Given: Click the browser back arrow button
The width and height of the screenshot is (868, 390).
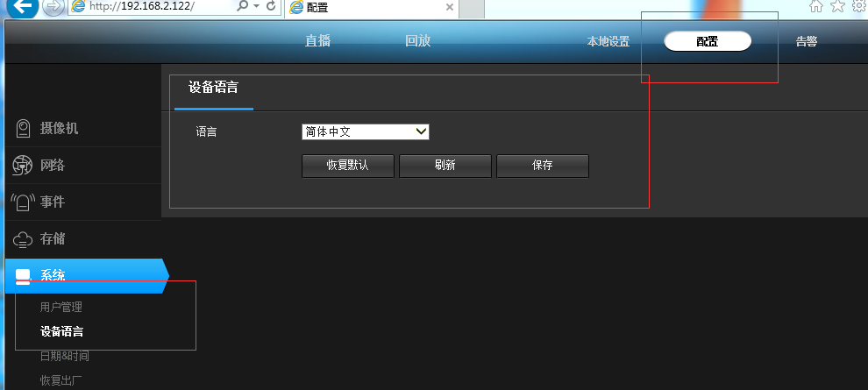Looking at the screenshot, I should coord(23,7).
